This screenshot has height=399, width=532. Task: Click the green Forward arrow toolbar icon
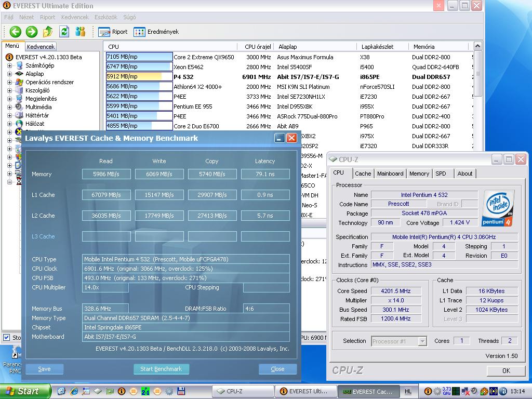click(32, 32)
